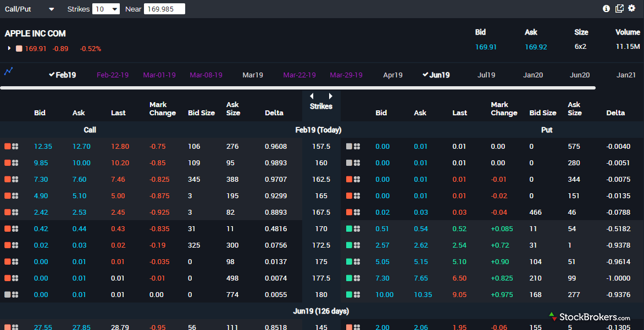Click the grid icon for 177.5 put
The image size is (644, 330).
[357, 278]
